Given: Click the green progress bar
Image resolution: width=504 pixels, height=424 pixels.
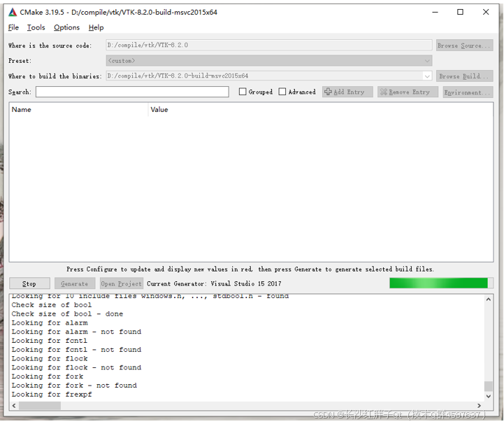Looking at the screenshot, I should (441, 283).
